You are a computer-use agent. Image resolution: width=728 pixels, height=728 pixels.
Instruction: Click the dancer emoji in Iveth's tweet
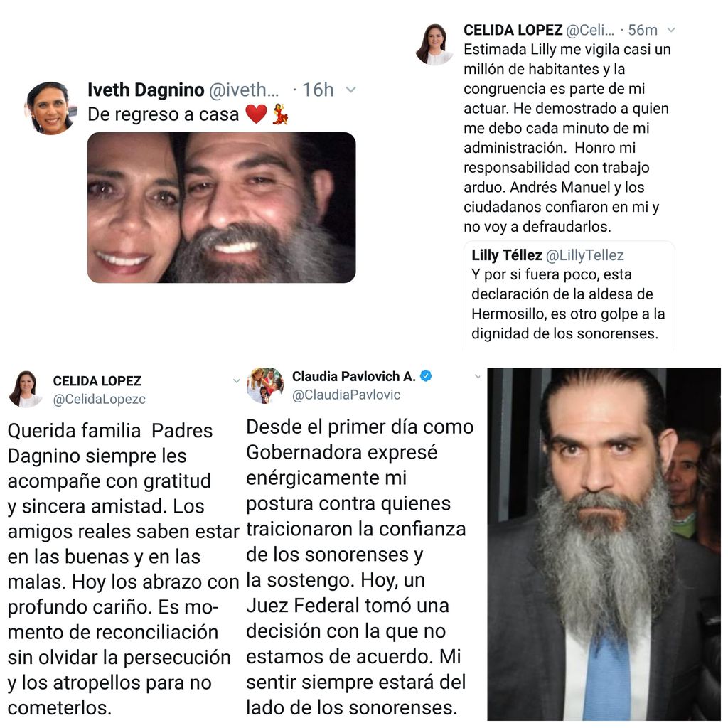click(280, 114)
